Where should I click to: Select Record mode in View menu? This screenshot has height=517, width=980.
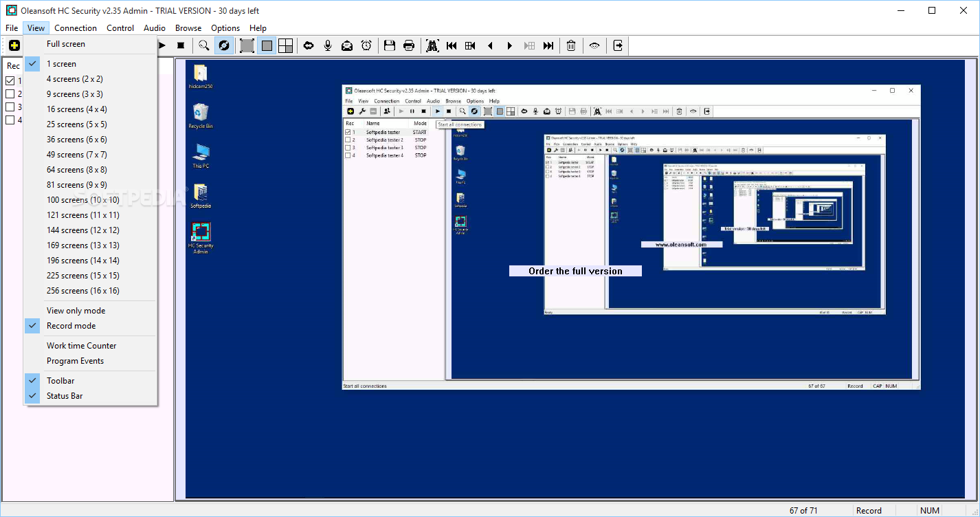pos(91,326)
